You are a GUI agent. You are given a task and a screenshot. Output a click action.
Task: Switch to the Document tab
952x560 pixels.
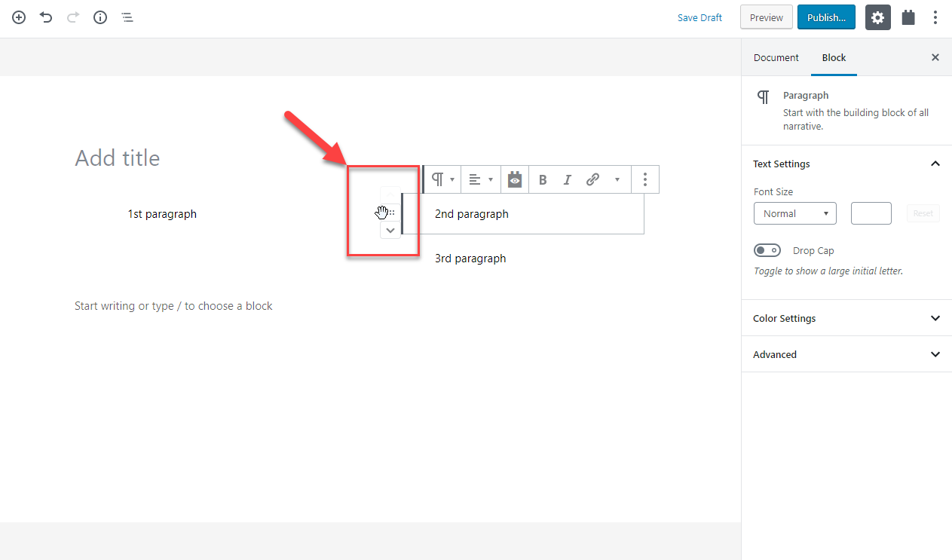(776, 57)
